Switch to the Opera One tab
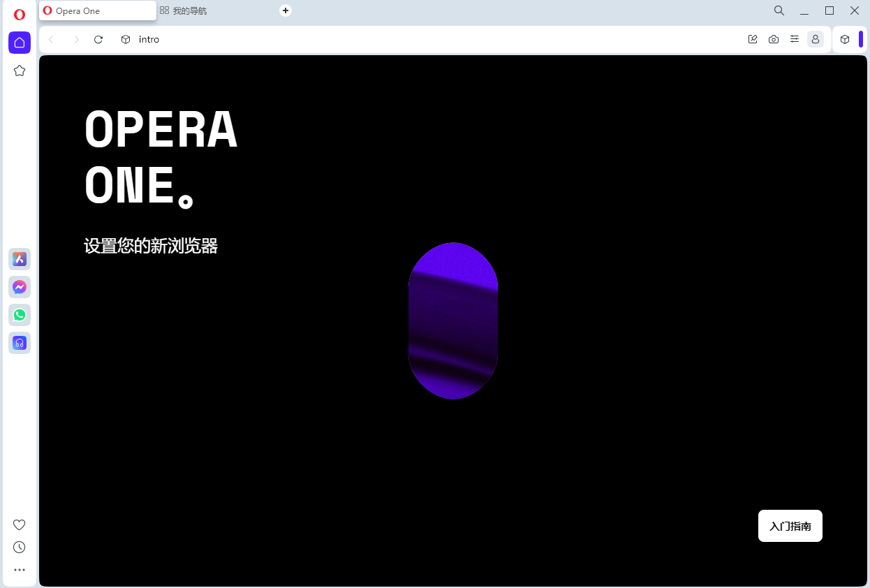870x588 pixels. (98, 10)
